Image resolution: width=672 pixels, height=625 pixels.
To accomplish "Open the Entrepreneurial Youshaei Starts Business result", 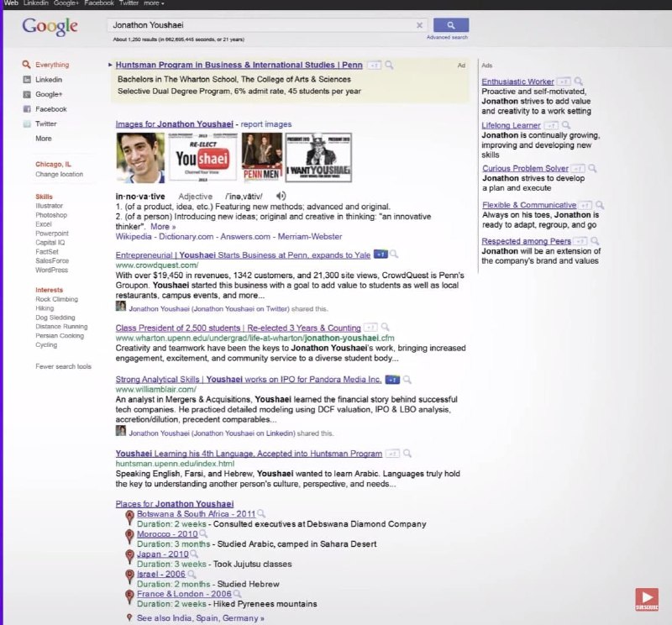I will pos(243,255).
